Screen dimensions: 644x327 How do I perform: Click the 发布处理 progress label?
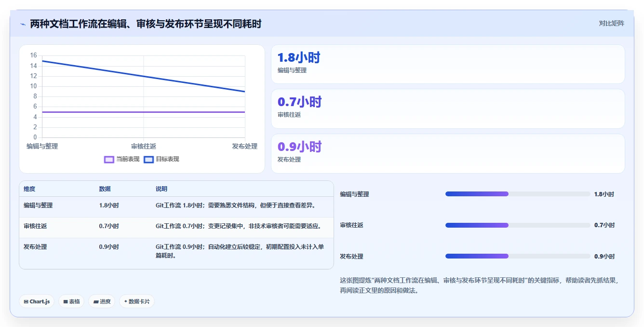click(x=351, y=257)
